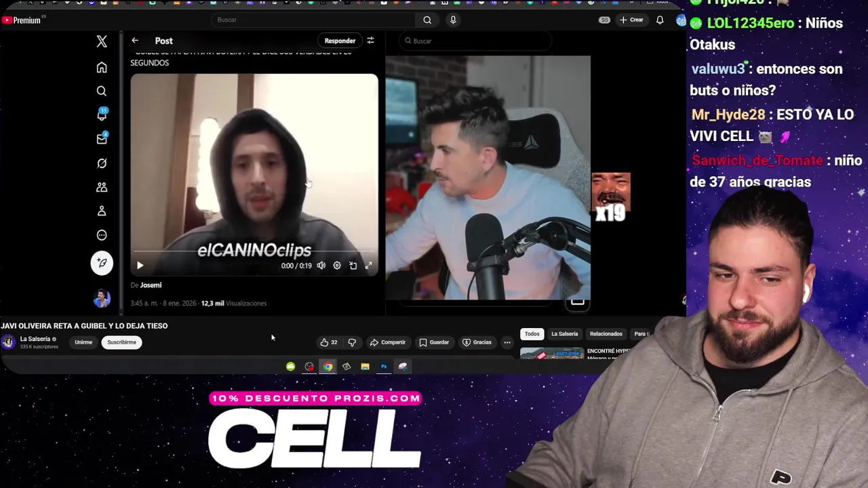868x488 pixels.
Task: Open X messages envelope icon
Action: (102, 139)
